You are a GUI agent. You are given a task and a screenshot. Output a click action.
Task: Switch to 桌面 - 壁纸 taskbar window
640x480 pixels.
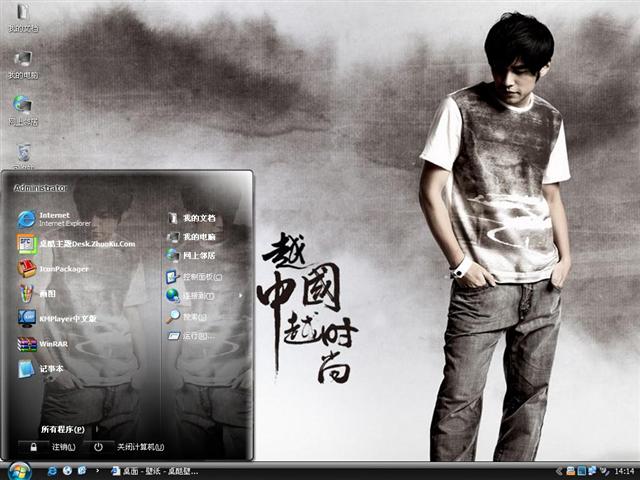coord(155,471)
